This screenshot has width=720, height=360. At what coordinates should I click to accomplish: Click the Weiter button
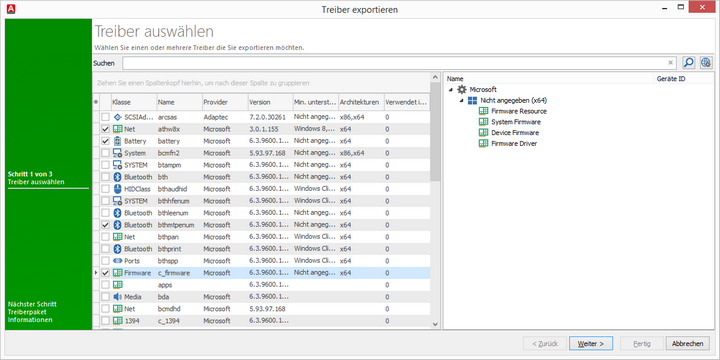click(591, 343)
